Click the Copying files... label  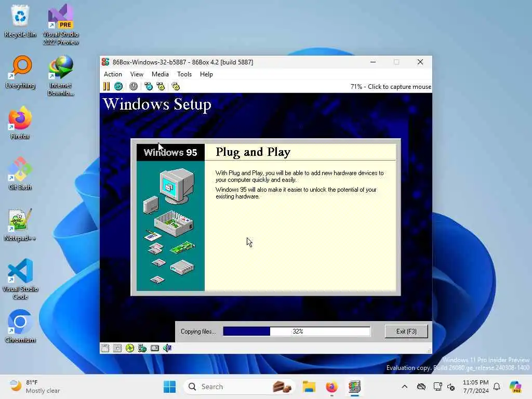[x=198, y=331]
